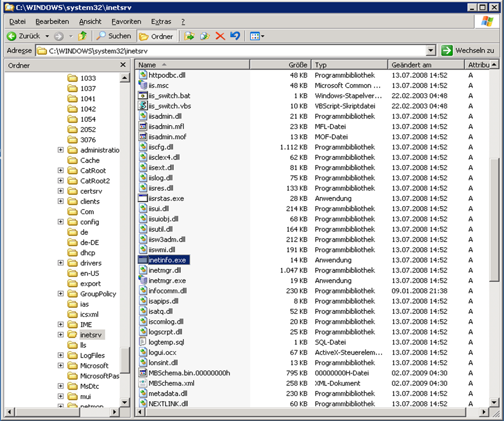Open the address bar dropdown arrow
The width and height of the screenshot is (504, 421).
(431, 51)
